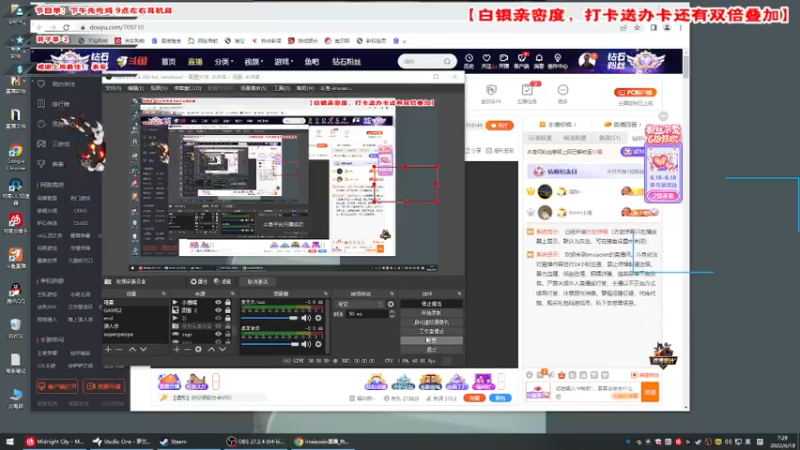Remove the selected scene with the minus icon
Screen dimensions: 800x450
point(119,349)
